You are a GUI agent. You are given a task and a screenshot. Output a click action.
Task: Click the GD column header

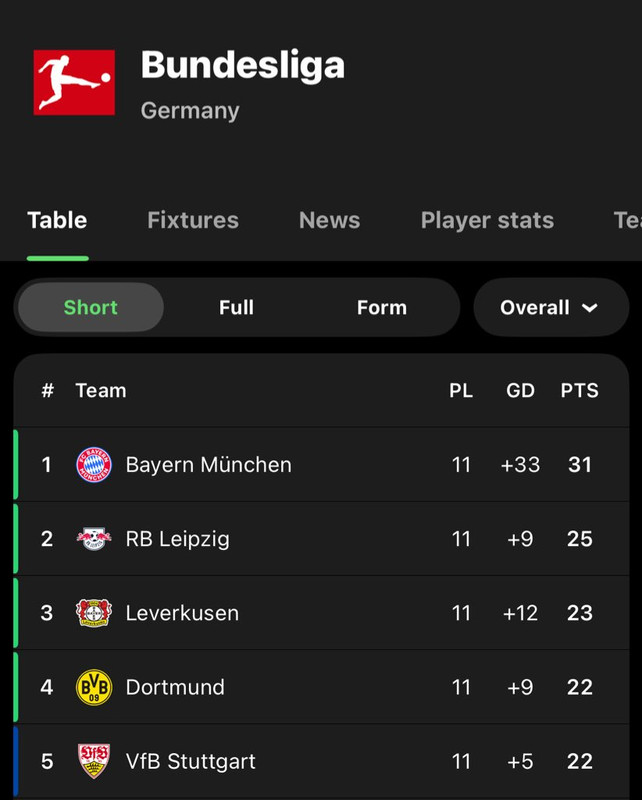pos(520,390)
